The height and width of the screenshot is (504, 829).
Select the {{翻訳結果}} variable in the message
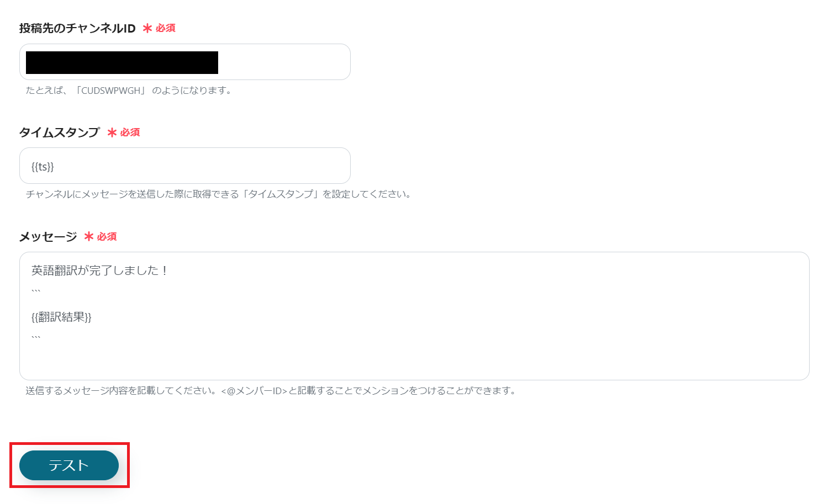60,317
